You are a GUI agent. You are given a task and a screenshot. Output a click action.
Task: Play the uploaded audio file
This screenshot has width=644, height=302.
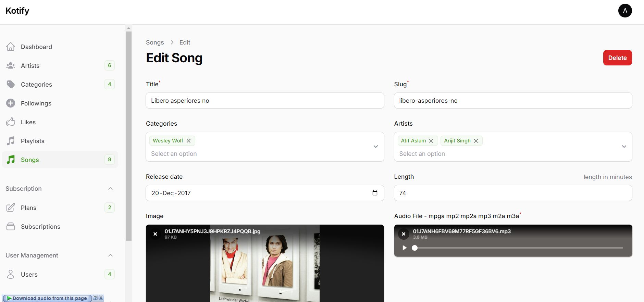(405, 248)
